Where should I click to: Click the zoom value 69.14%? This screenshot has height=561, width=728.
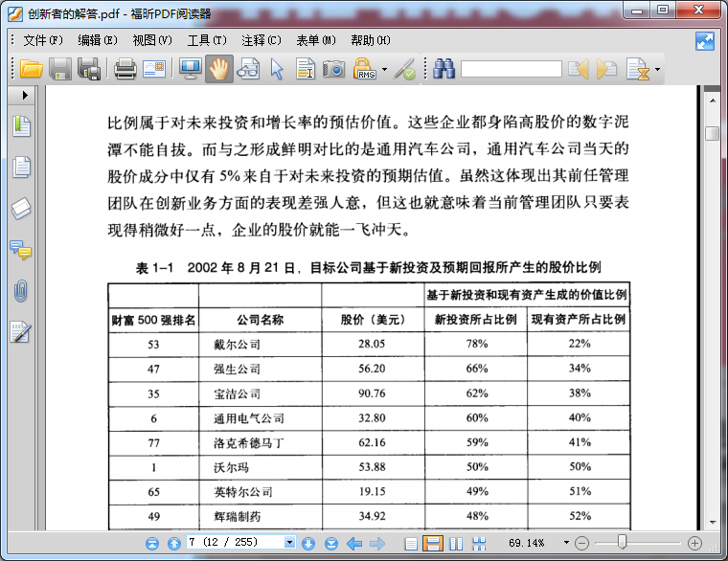click(527, 543)
